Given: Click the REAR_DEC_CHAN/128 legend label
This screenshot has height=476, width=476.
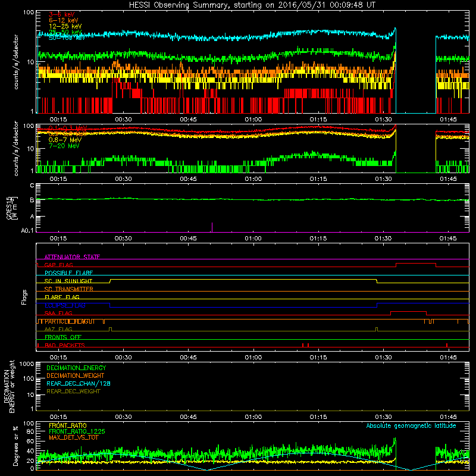Looking at the screenshot, I should click(79, 383).
